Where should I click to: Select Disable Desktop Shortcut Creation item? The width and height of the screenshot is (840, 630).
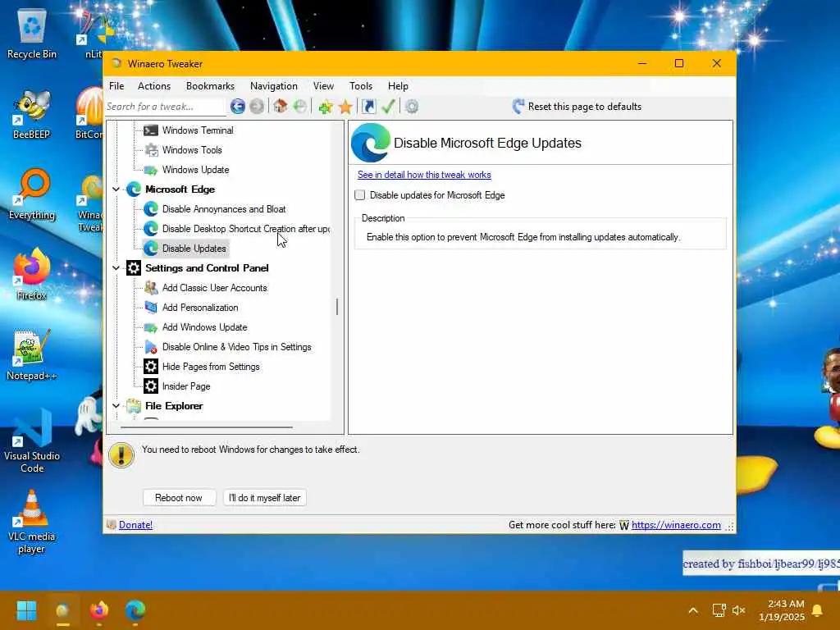click(246, 229)
